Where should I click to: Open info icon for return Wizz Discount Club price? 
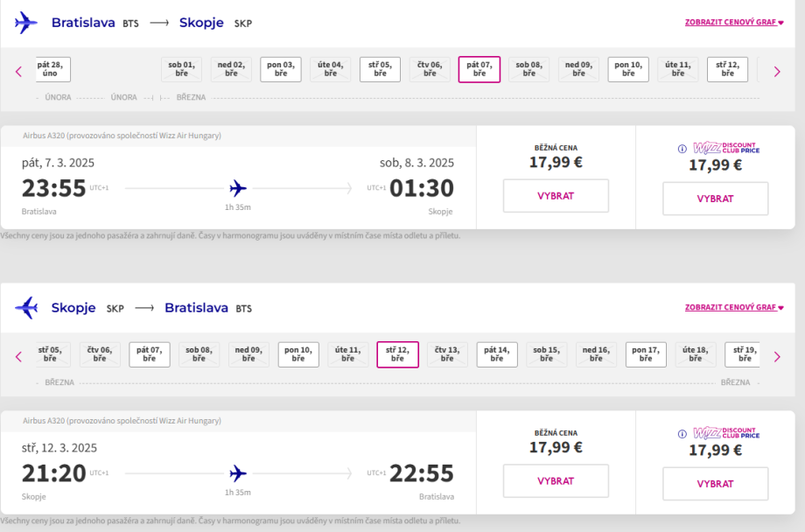[682, 434]
